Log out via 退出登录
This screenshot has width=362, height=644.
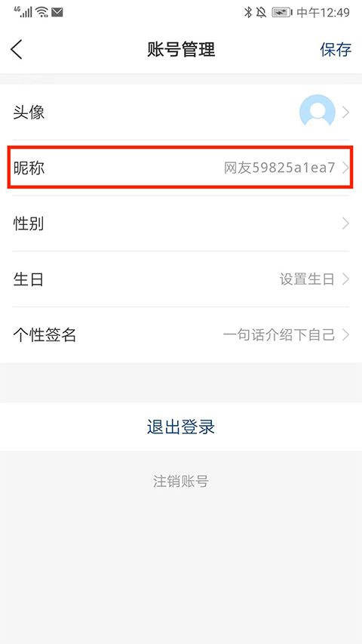pyautogui.click(x=181, y=427)
